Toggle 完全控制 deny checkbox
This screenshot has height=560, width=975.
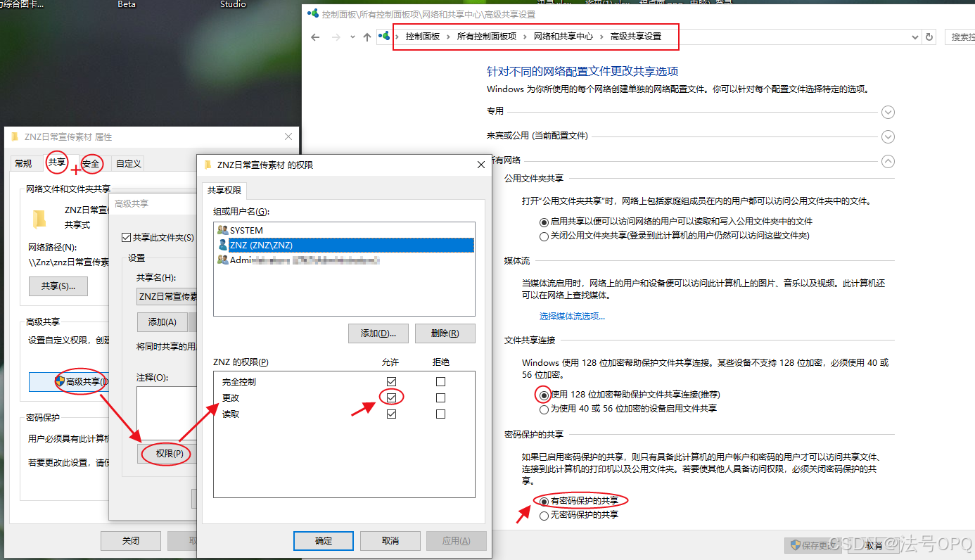pyautogui.click(x=440, y=381)
